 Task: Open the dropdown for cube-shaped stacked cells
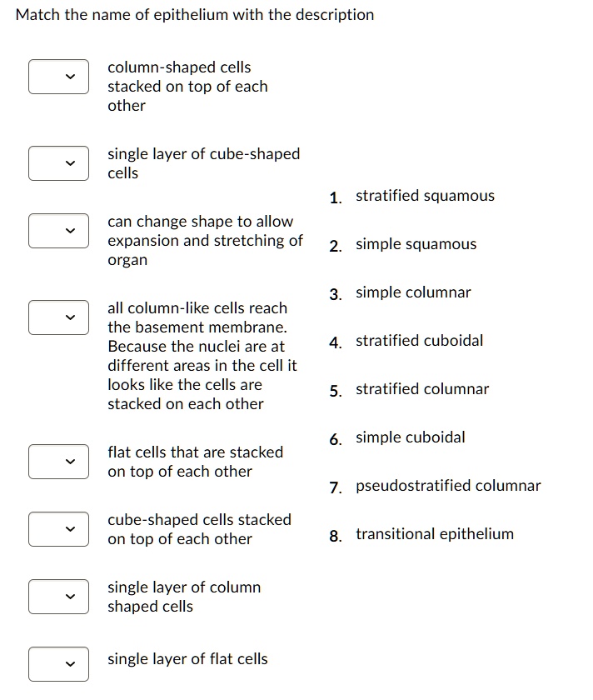[x=58, y=528]
